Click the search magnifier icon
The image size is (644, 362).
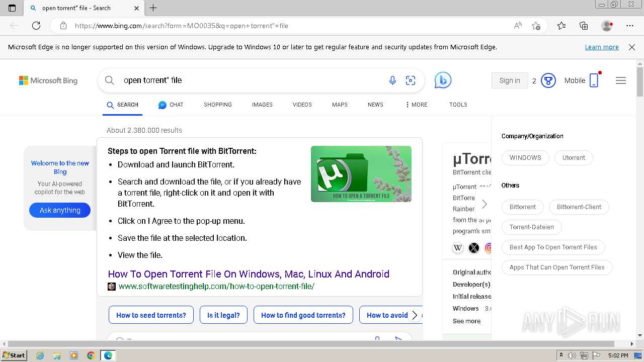click(110, 80)
